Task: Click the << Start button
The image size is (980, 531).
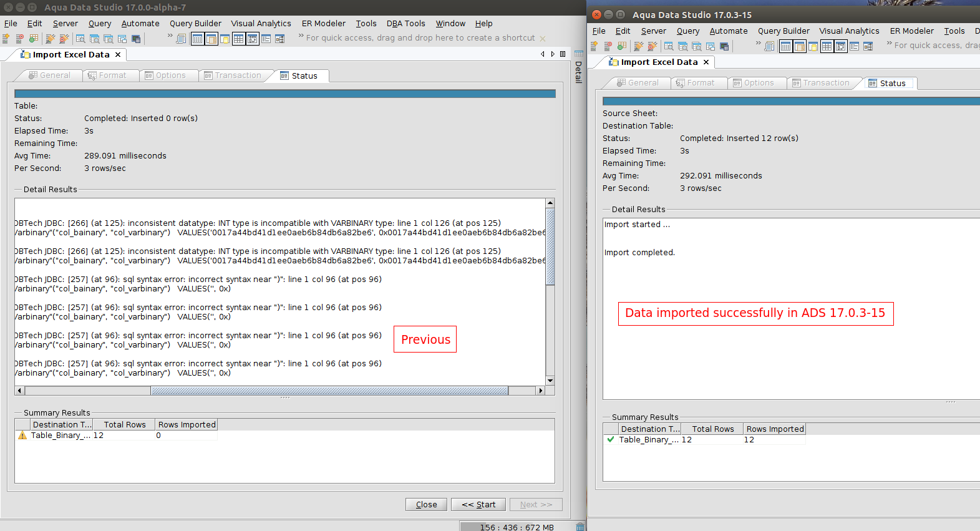Action: tap(478, 504)
